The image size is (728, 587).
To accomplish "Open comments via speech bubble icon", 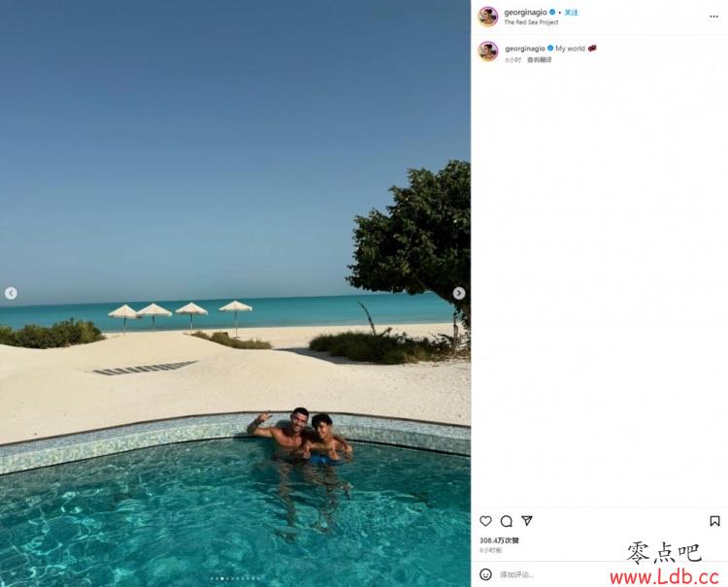I will pyautogui.click(x=507, y=521).
